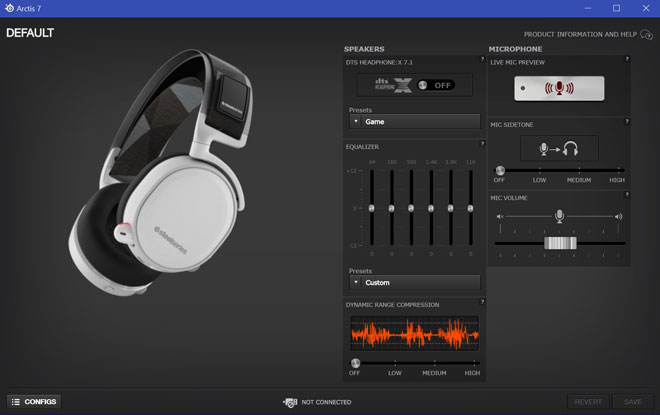Viewport: 660px width, 415px height.
Task: Open the speaker Presets dropdown showing Game
Action: coord(415,122)
